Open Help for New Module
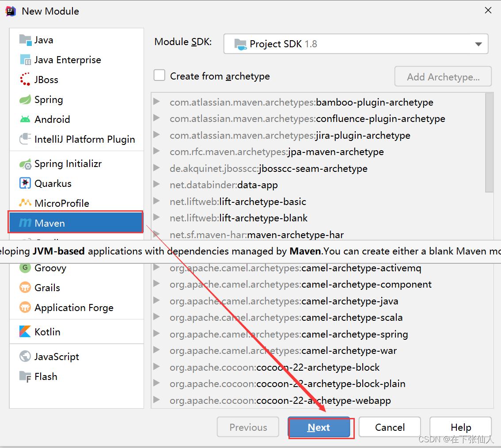 (x=460, y=427)
